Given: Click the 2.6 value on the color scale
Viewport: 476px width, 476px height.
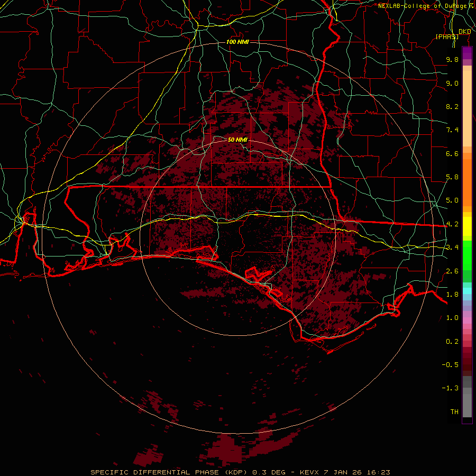Looking at the screenshot, I should (452, 271).
